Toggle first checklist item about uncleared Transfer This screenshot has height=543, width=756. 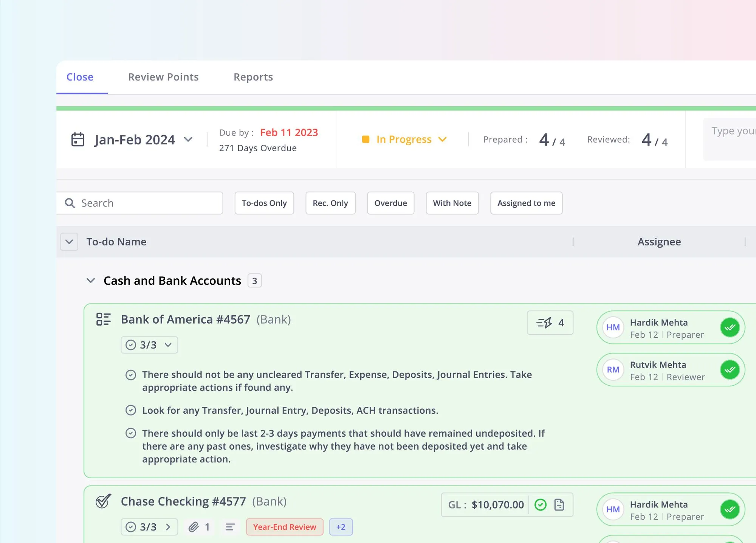tap(131, 375)
